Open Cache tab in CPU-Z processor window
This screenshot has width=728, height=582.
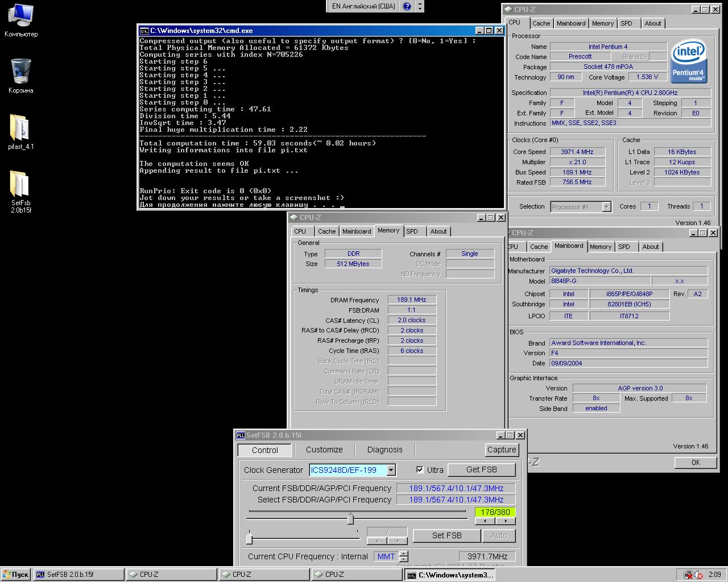coord(541,23)
